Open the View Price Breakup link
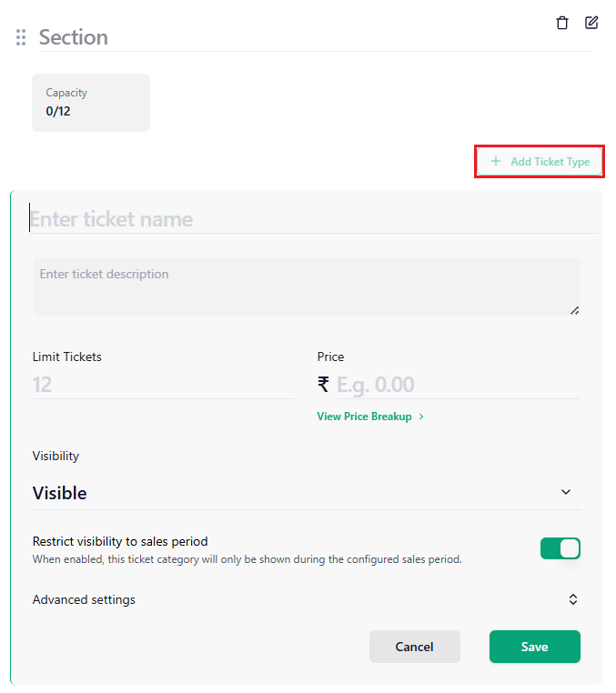 pos(364,417)
